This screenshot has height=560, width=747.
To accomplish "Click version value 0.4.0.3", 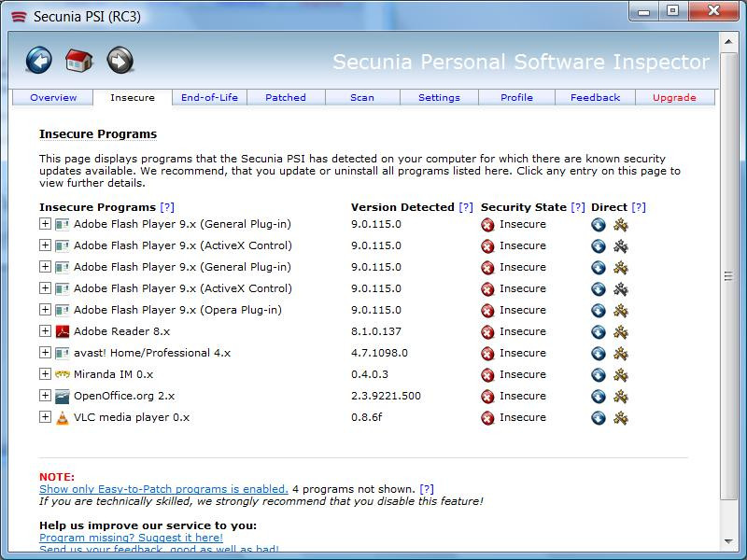I will (370, 374).
